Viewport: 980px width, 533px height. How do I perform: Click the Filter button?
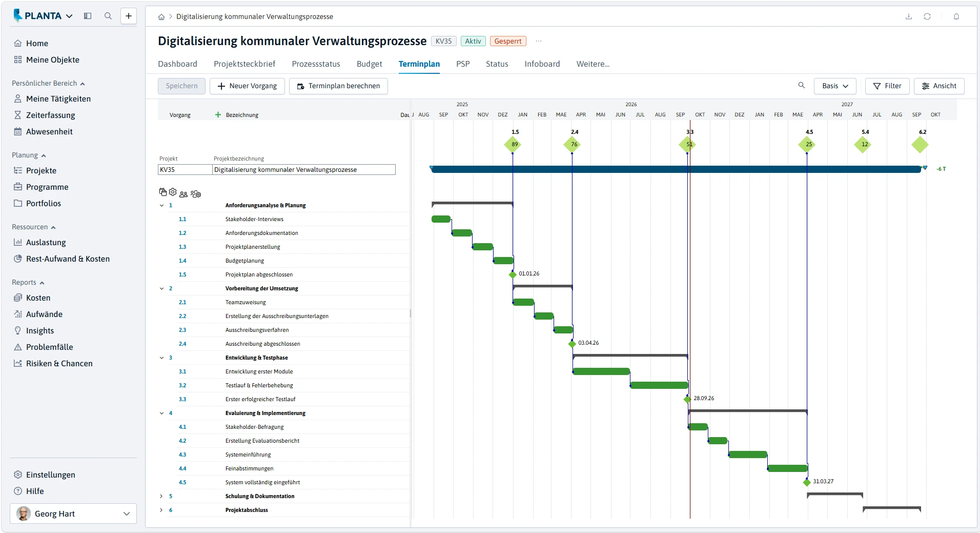point(887,86)
